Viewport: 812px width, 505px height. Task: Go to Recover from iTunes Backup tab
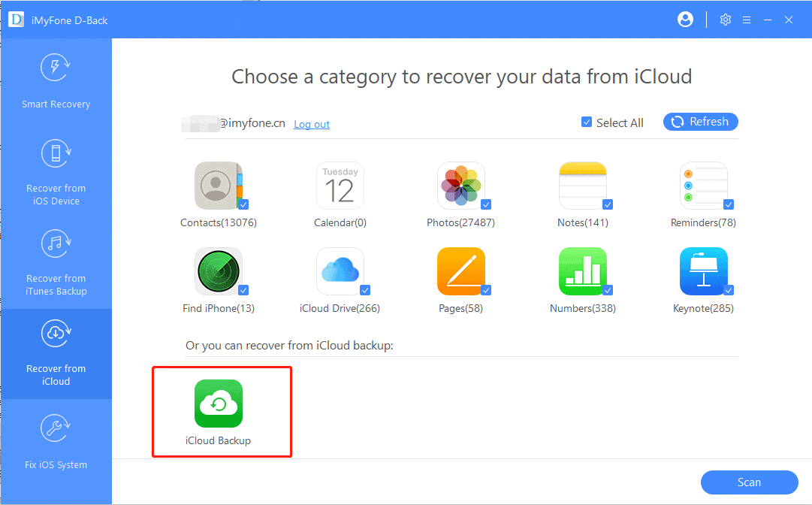[x=56, y=262]
